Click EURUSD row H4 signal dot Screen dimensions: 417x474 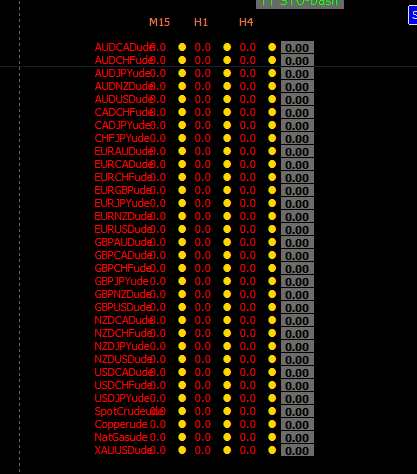[272, 229]
